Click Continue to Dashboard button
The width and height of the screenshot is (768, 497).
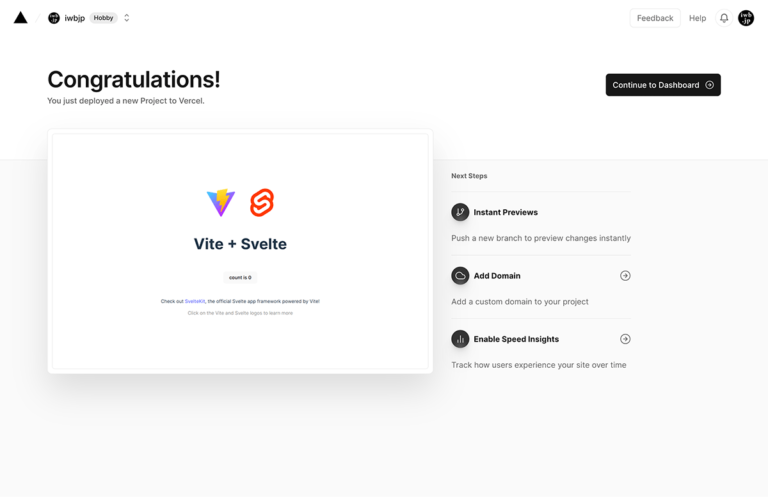point(663,85)
